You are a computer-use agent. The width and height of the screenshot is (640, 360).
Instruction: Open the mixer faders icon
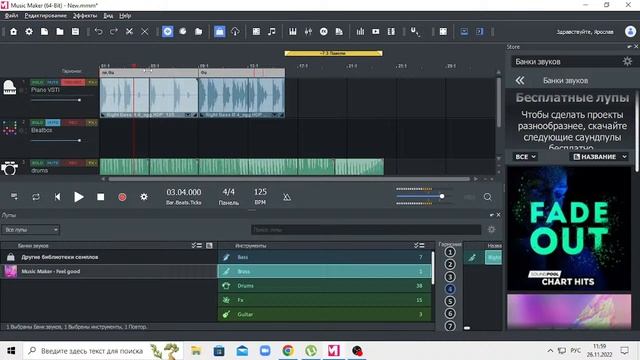click(308, 31)
